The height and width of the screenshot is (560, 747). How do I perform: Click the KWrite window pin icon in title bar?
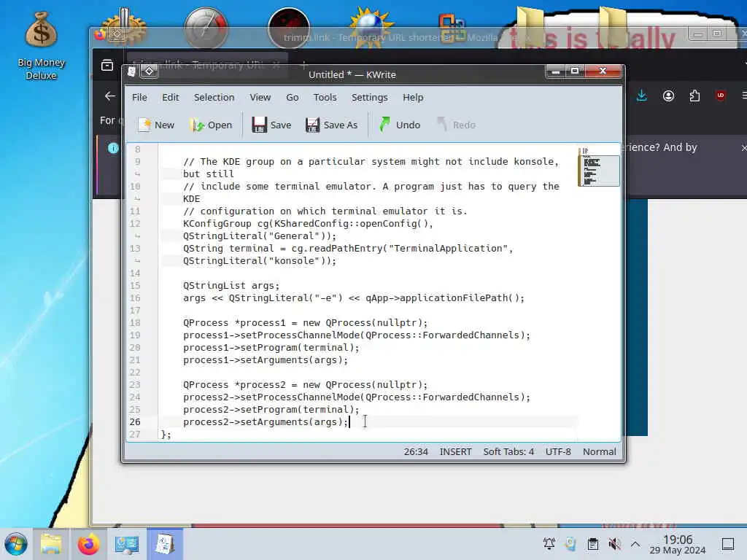[149, 71]
